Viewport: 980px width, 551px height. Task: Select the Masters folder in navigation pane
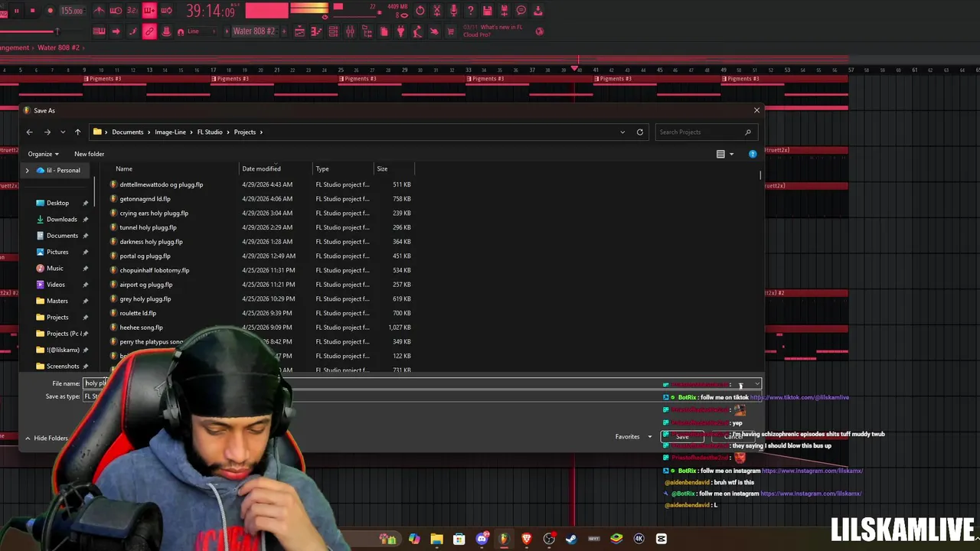57,301
